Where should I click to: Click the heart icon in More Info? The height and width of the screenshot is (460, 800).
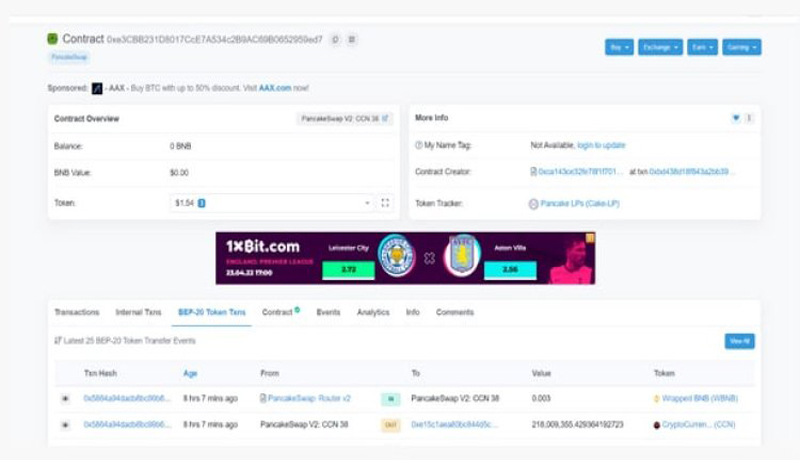736,118
